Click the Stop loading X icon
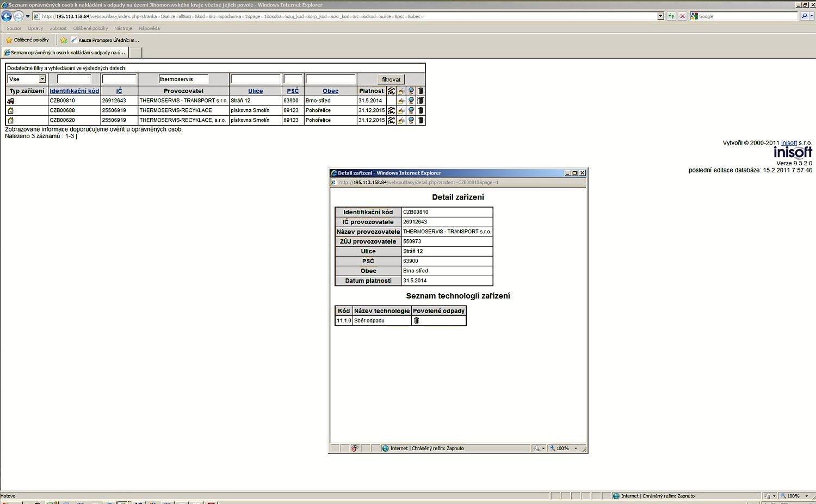The width and height of the screenshot is (816, 504). click(x=682, y=16)
